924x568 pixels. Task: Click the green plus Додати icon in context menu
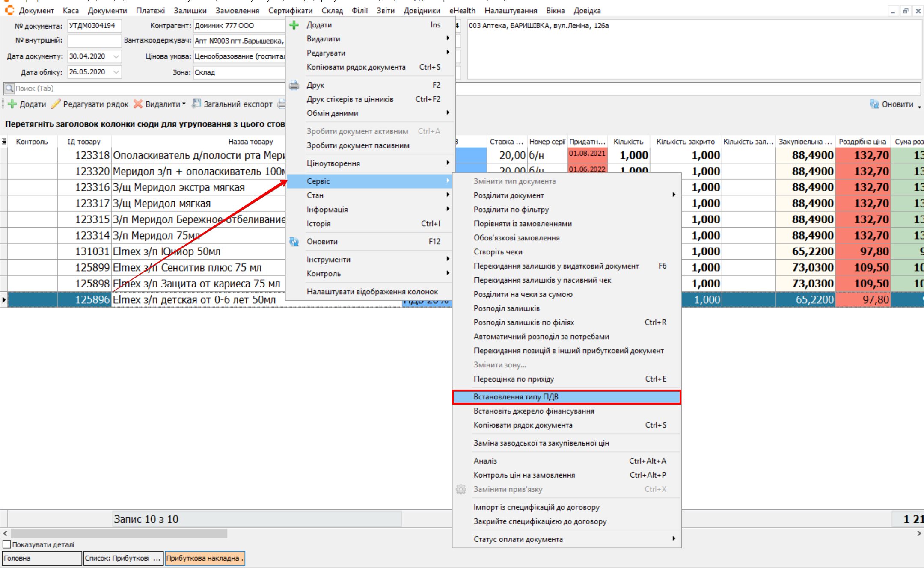click(x=294, y=25)
